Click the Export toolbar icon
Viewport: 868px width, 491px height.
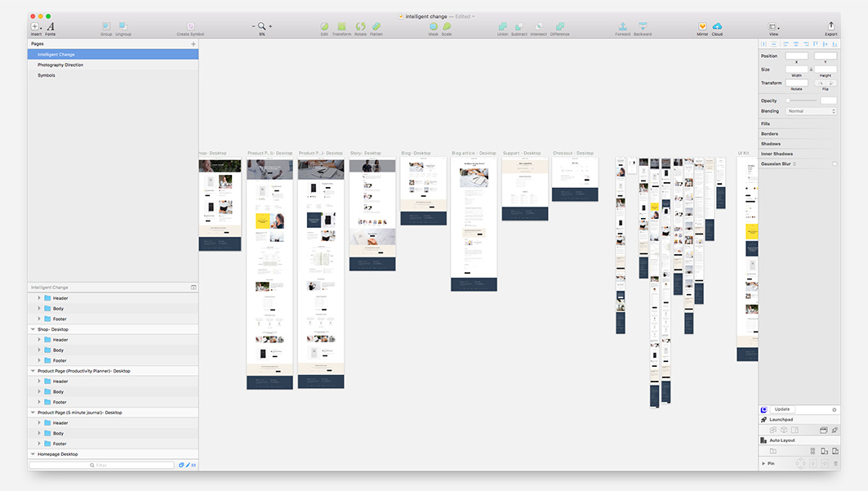coord(831,25)
